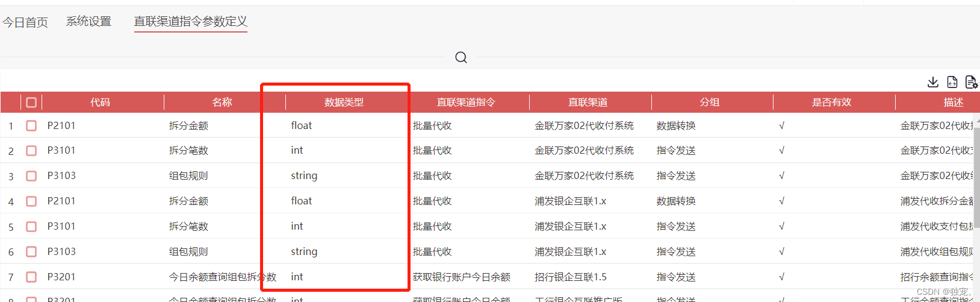
Task: Toggle the select-all checkbox in header
Action: click(31, 102)
